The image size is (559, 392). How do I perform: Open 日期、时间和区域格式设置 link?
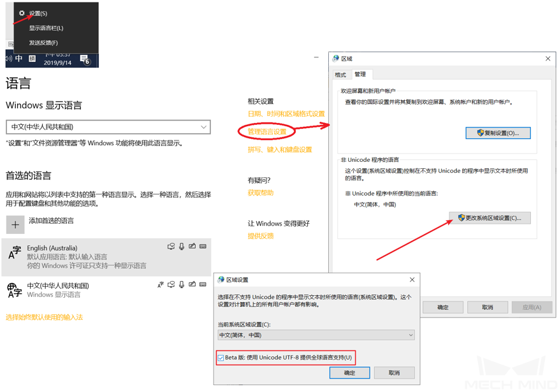[286, 113]
